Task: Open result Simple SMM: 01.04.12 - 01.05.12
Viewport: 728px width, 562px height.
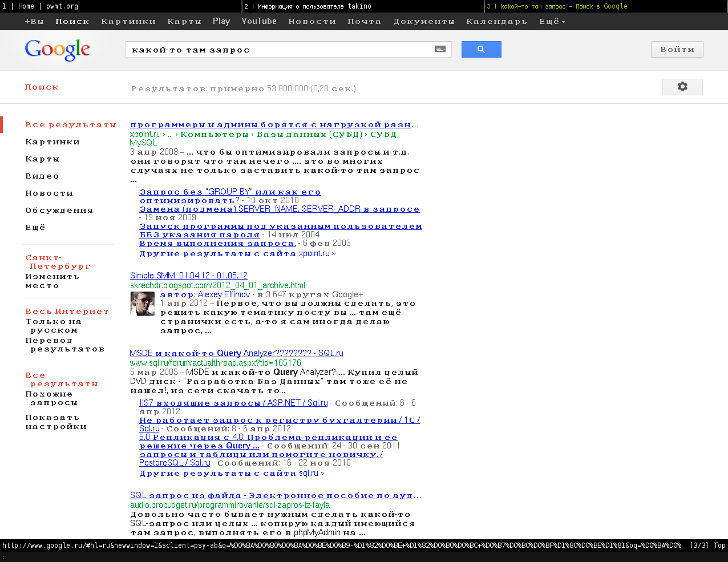Action: (189, 276)
